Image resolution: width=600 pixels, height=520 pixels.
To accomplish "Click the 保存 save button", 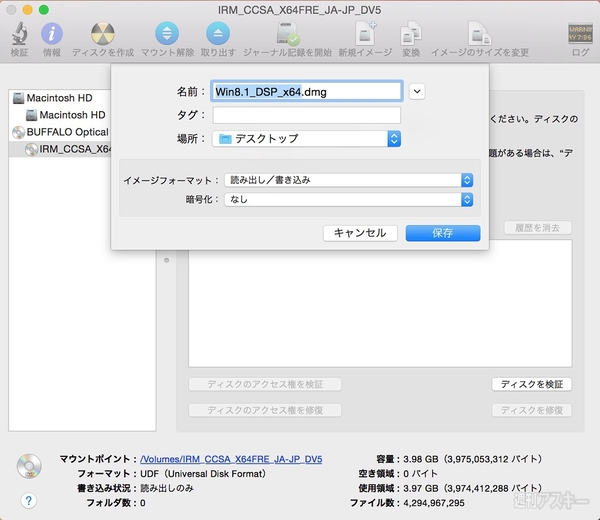I will click(443, 233).
